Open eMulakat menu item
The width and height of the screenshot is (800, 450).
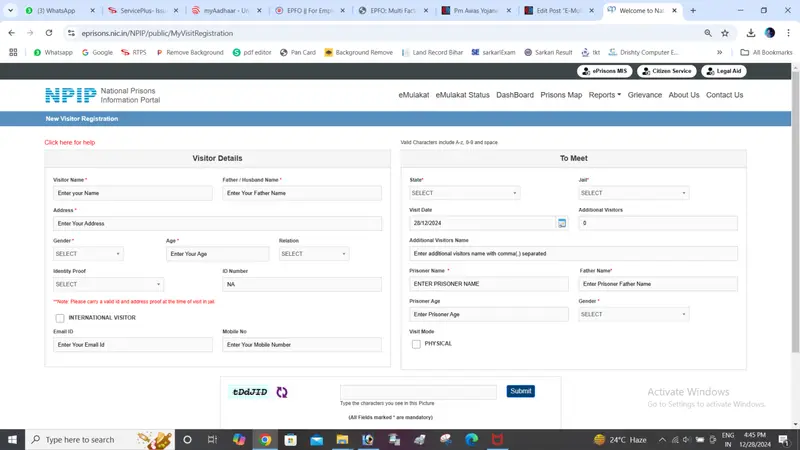tap(414, 95)
